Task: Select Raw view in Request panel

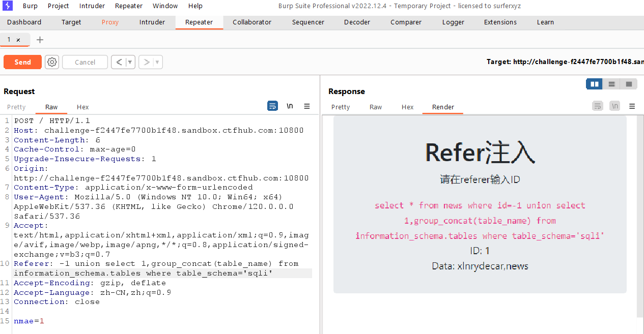Action: coord(51,107)
